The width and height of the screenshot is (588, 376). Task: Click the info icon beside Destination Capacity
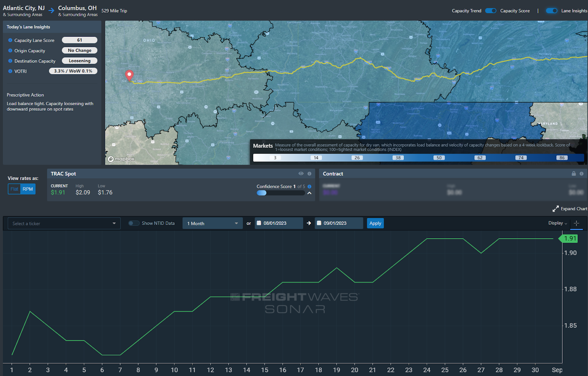pyautogui.click(x=10, y=61)
